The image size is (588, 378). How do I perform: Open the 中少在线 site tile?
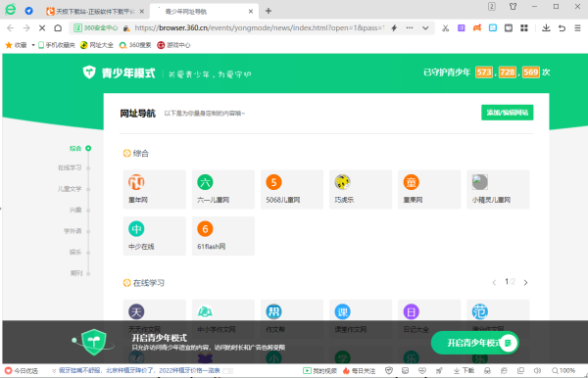tap(155, 236)
